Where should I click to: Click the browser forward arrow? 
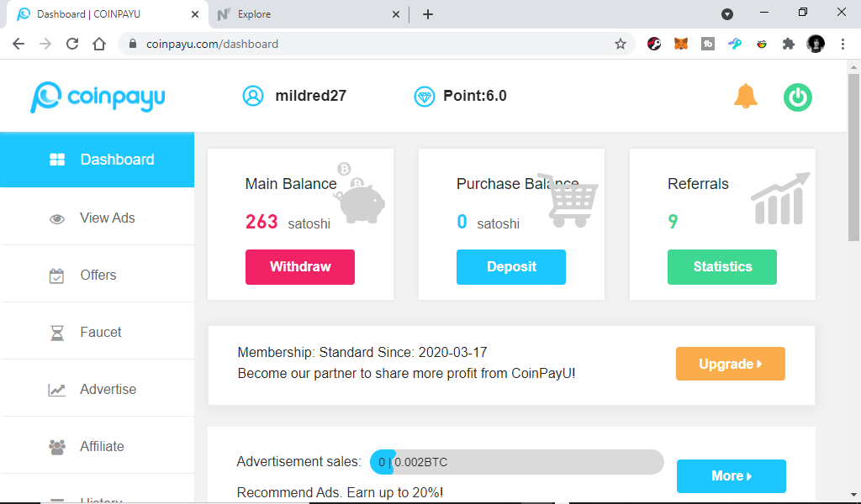coord(45,44)
